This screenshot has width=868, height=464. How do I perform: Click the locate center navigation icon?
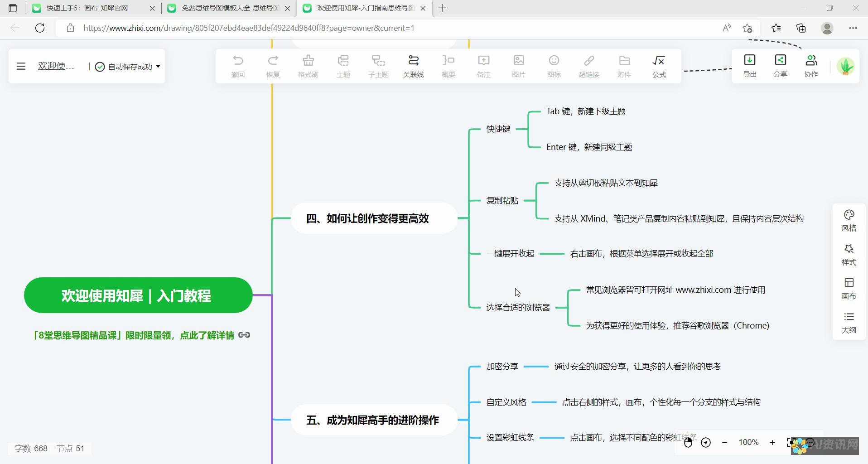click(706, 442)
